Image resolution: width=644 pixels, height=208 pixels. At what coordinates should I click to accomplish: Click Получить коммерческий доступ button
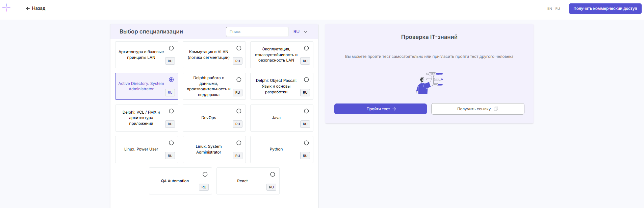[605, 8]
